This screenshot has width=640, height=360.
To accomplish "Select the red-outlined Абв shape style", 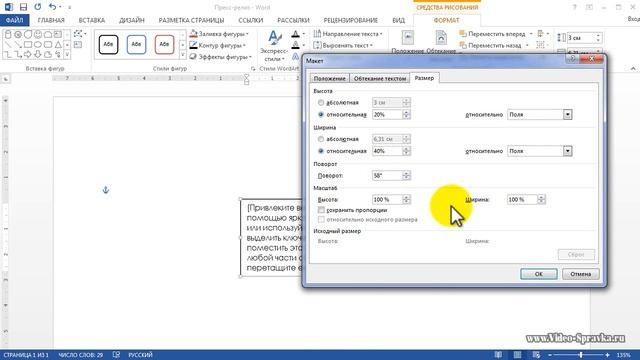I will coord(164,44).
